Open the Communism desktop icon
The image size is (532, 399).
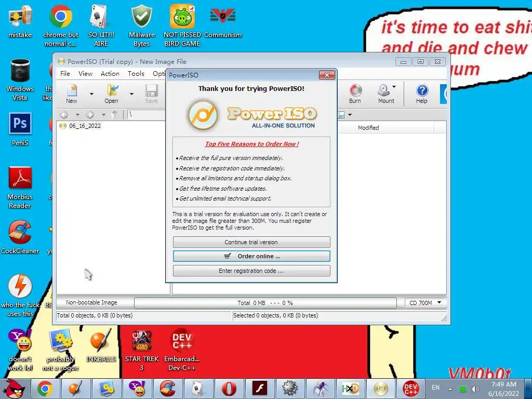pyautogui.click(x=223, y=21)
